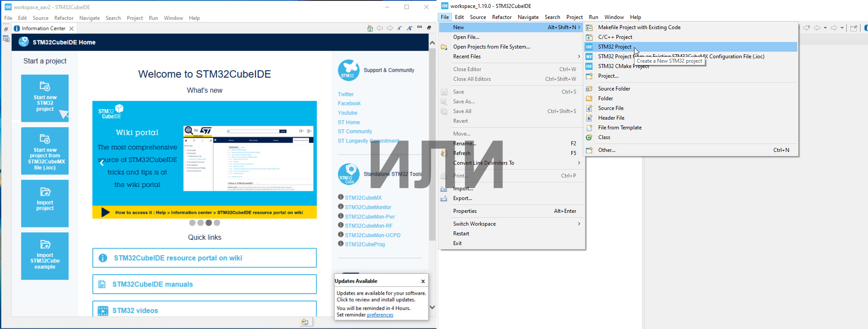Click the updates icon in the left window status bar

point(305,322)
